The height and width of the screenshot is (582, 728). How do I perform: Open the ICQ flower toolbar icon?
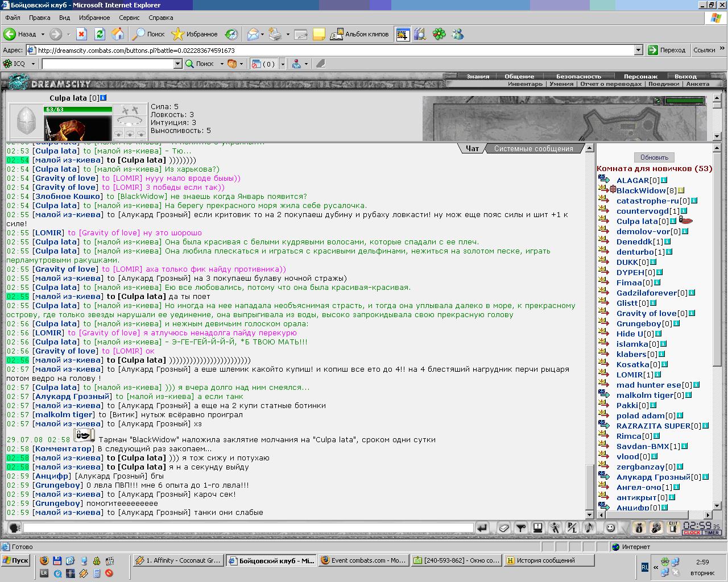coord(439,34)
